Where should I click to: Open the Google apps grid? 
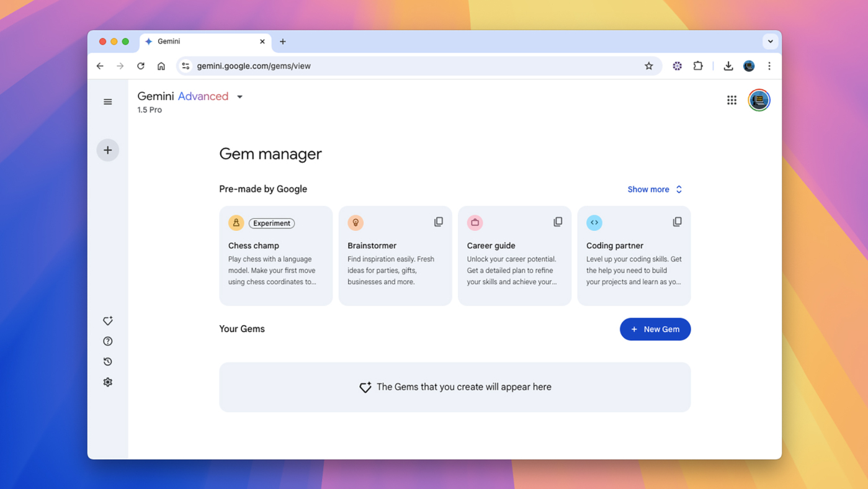click(x=732, y=100)
